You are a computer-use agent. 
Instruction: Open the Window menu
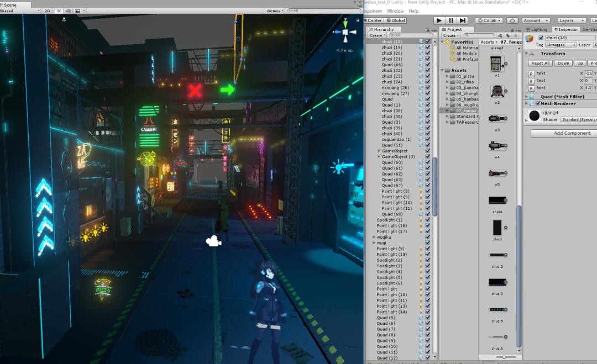[395, 11]
